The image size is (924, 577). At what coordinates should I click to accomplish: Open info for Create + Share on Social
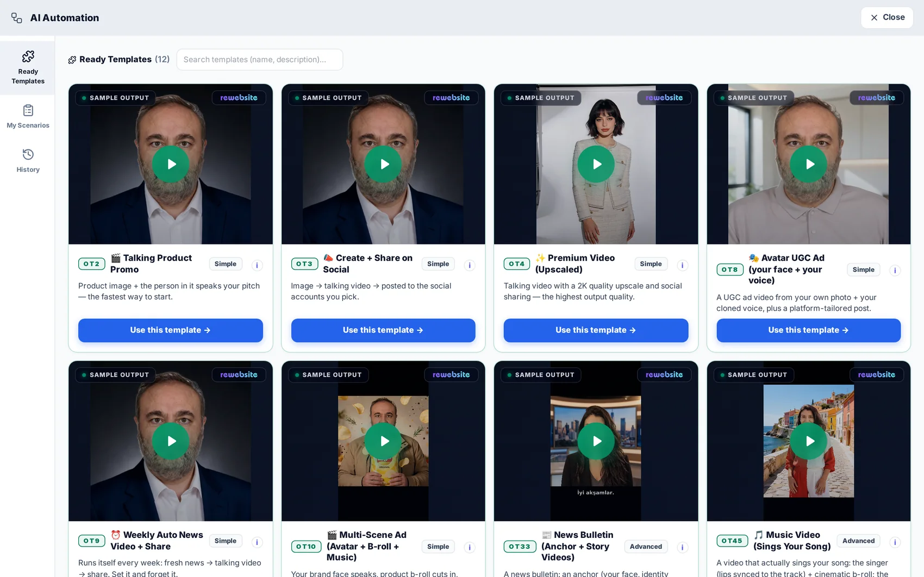pyautogui.click(x=470, y=265)
